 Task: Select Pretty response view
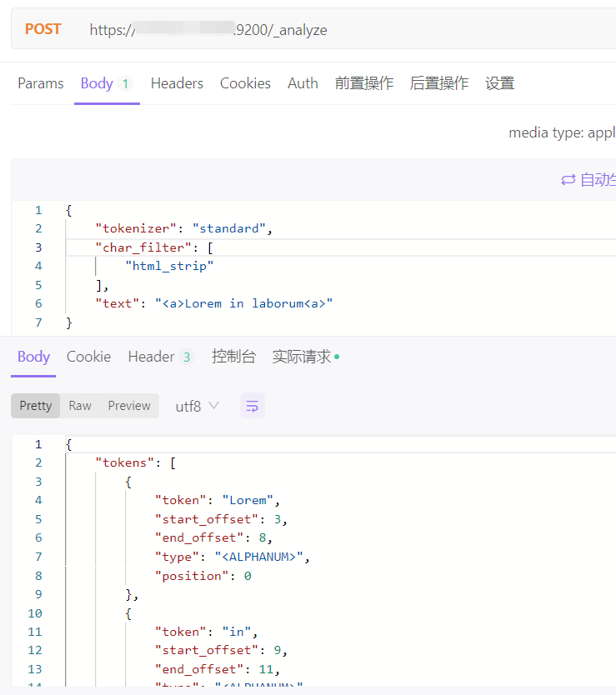tap(36, 406)
